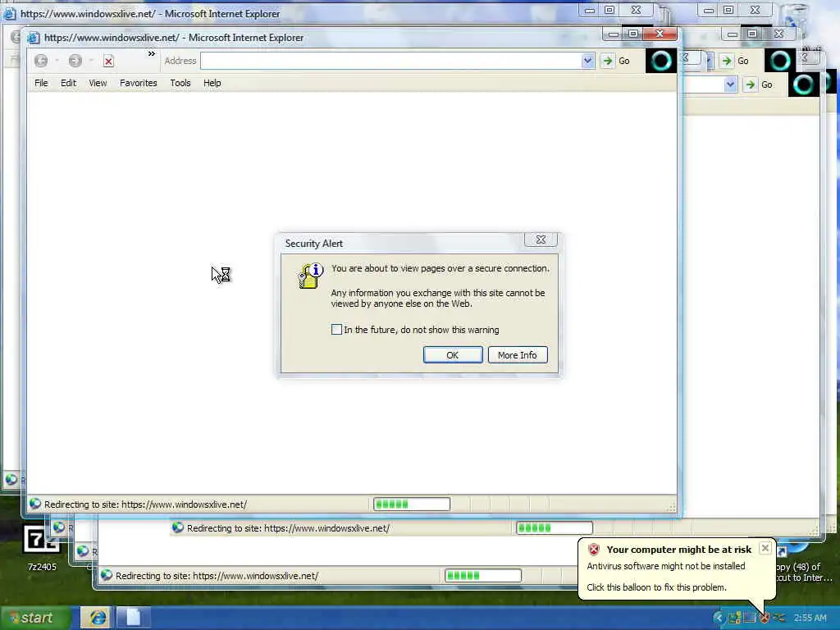The width and height of the screenshot is (840, 630).
Task: Check 'In the future, do not show this warning'
Action: [336, 330]
